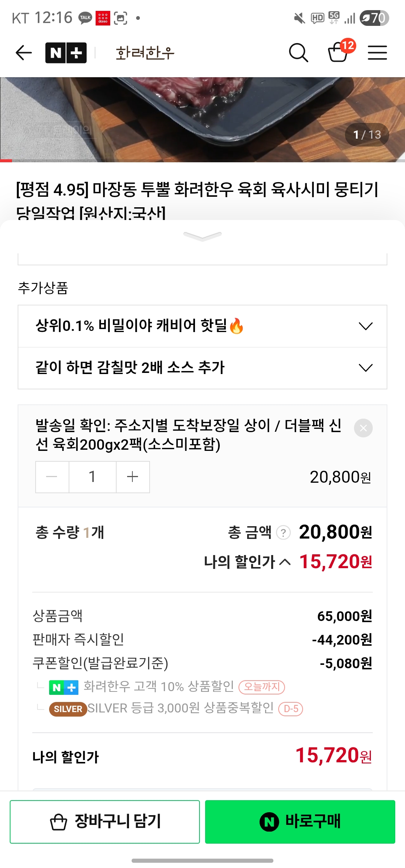Decrease quantity with the minus button
The image size is (405, 868).
(x=52, y=477)
